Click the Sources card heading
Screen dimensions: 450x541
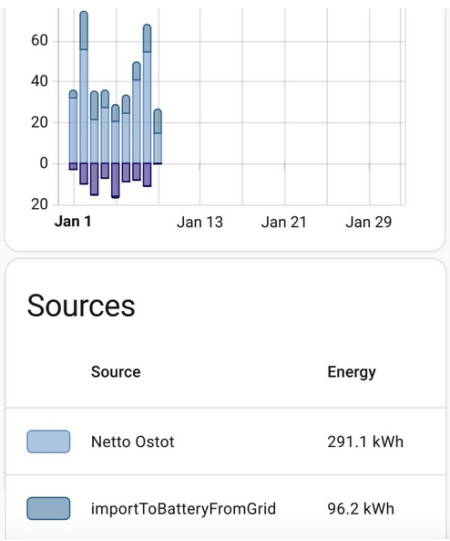click(81, 306)
